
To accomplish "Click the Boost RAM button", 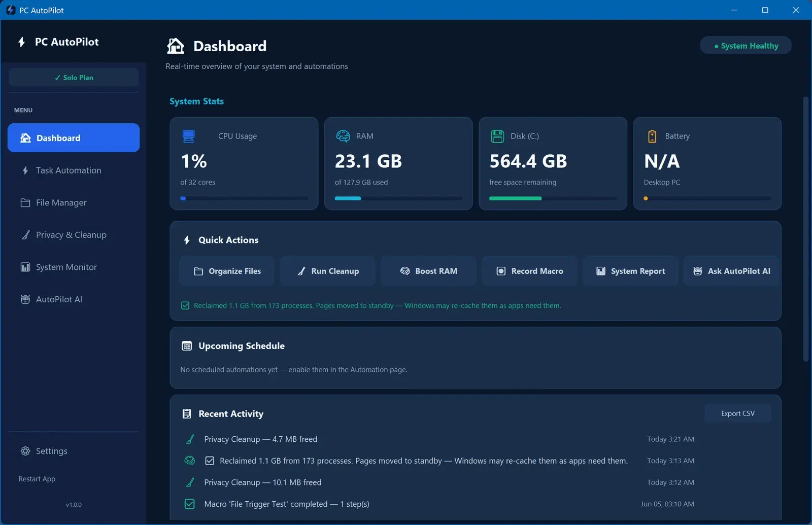I will (428, 271).
